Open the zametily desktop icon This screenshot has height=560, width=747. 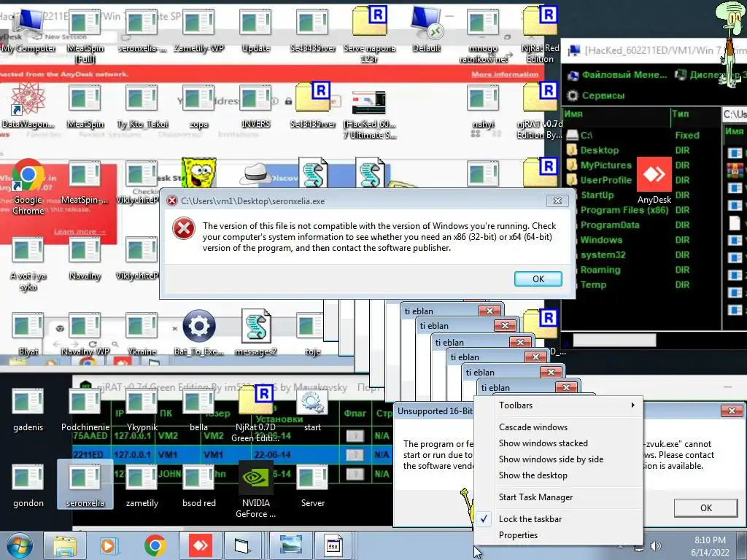(142, 485)
